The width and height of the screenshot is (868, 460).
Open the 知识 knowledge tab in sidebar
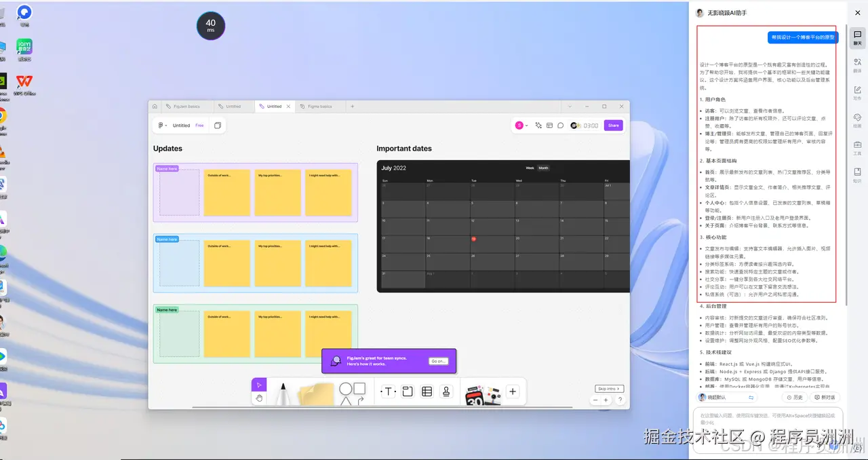(857, 176)
